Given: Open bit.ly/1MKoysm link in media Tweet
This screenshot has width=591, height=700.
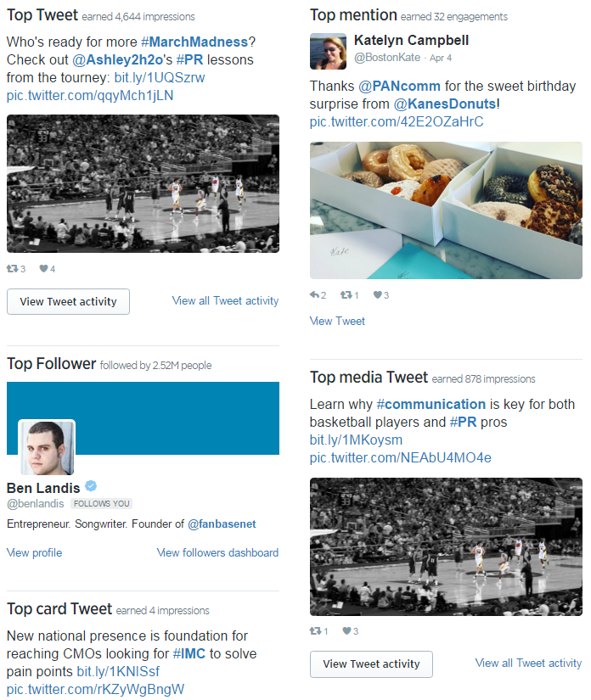Looking at the screenshot, I should (356, 440).
